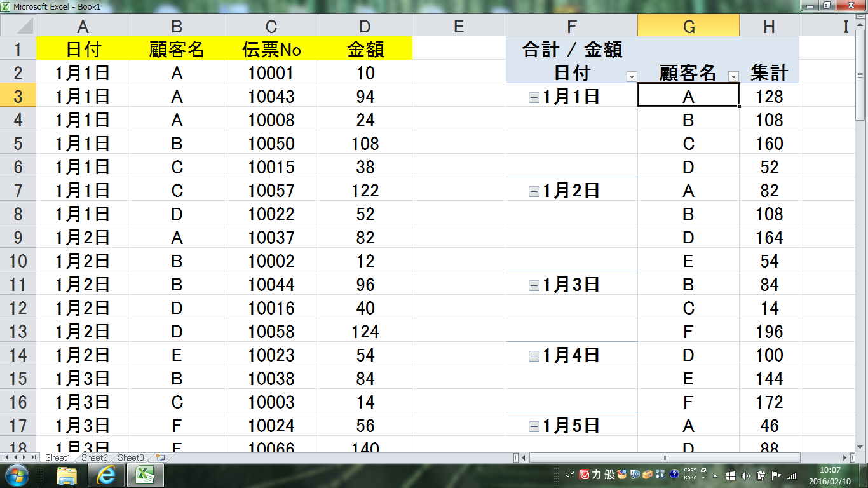Select column D header
This screenshot has width=868, height=488.
click(365, 27)
